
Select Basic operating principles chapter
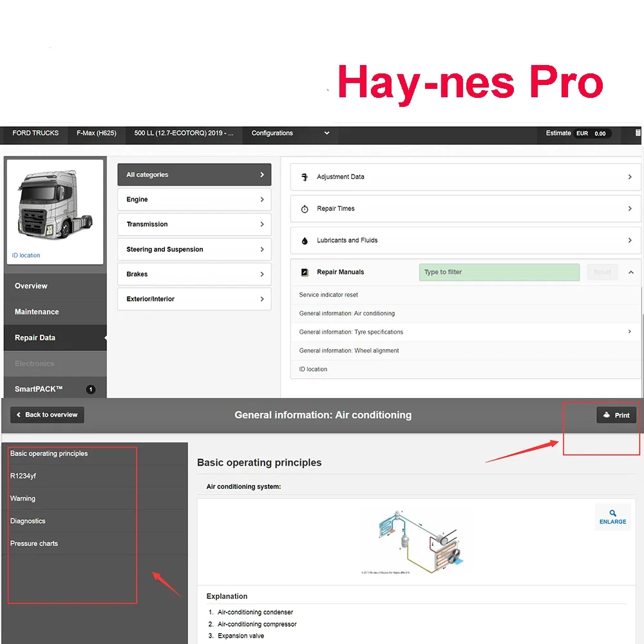coord(95,453)
